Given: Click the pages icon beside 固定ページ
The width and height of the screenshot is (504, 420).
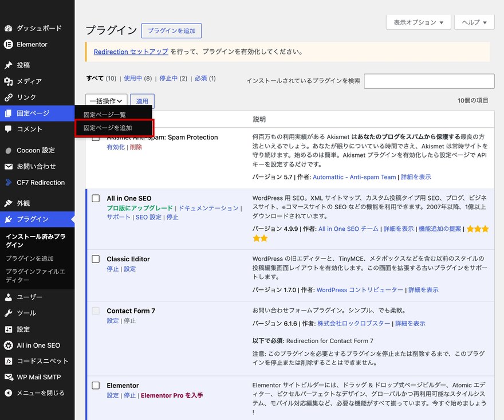Looking at the screenshot, I should 9,113.
